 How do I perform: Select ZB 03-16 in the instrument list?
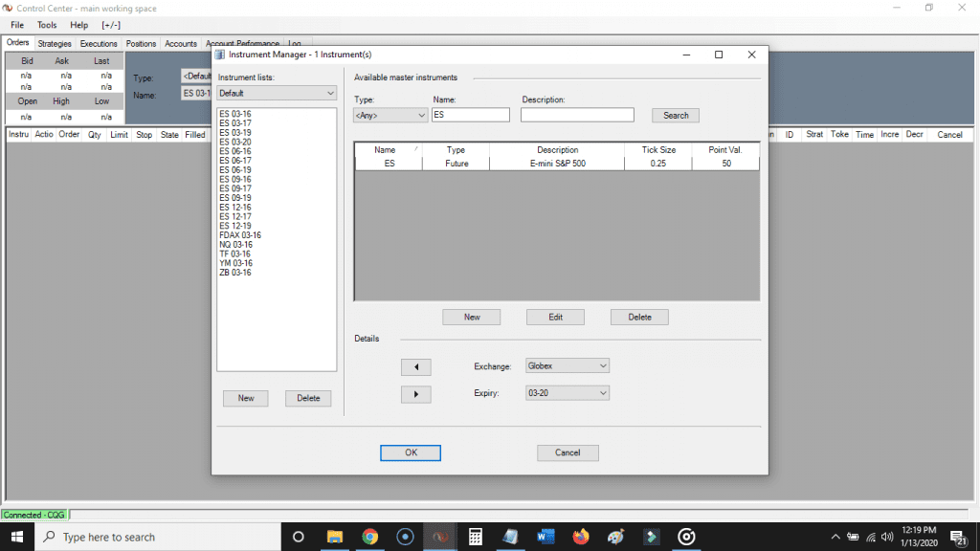coord(235,273)
